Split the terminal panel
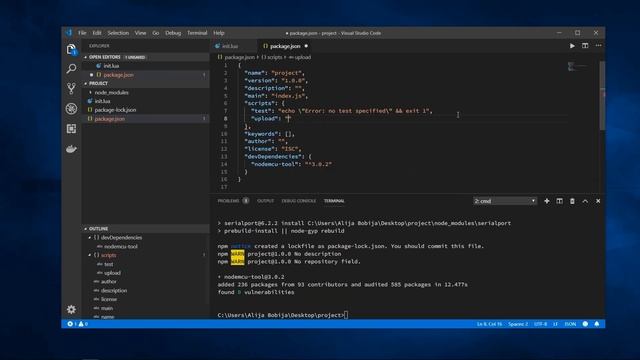Image resolution: width=640 pixels, height=360 pixels. point(559,201)
